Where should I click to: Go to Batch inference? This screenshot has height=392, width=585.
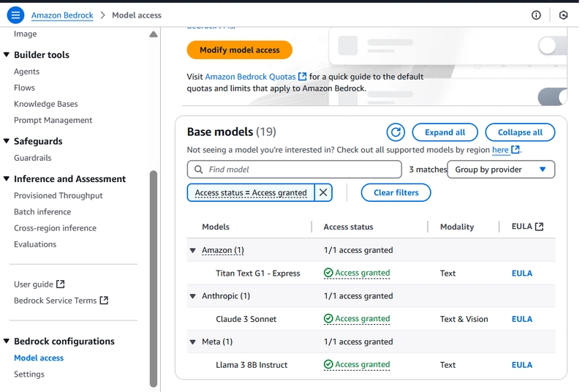[42, 212]
